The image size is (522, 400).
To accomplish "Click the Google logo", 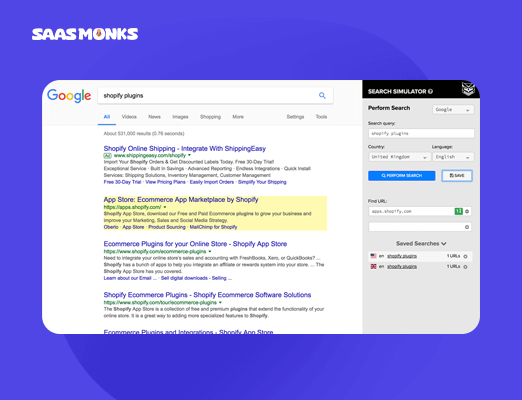I will point(69,96).
